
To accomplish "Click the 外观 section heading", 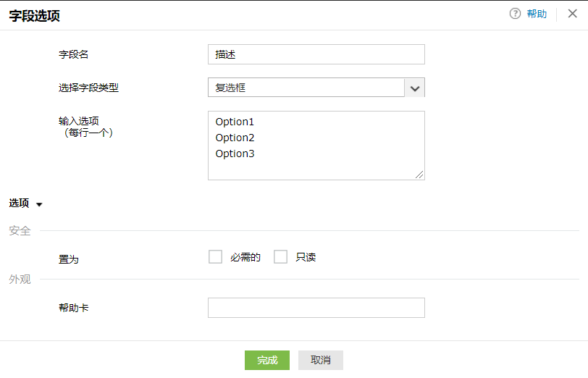I will click(20, 280).
